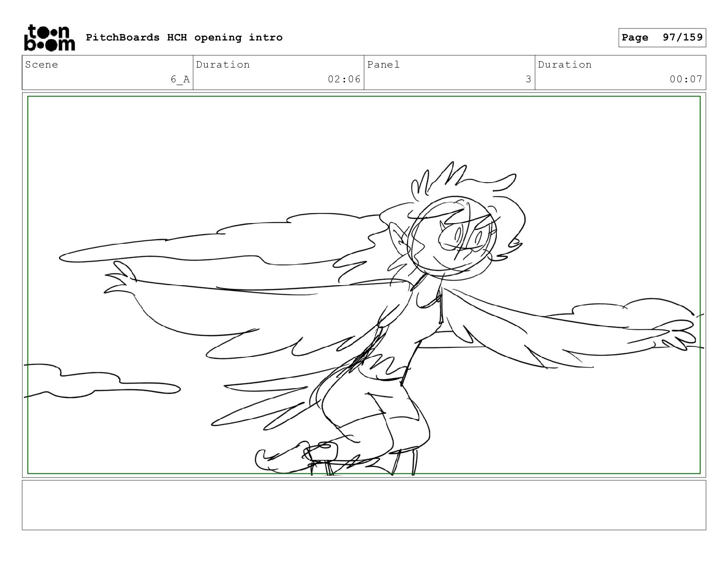The width and height of the screenshot is (728, 563).
Task: Click the 'Page 97/159' page indicator
Action: (x=662, y=38)
